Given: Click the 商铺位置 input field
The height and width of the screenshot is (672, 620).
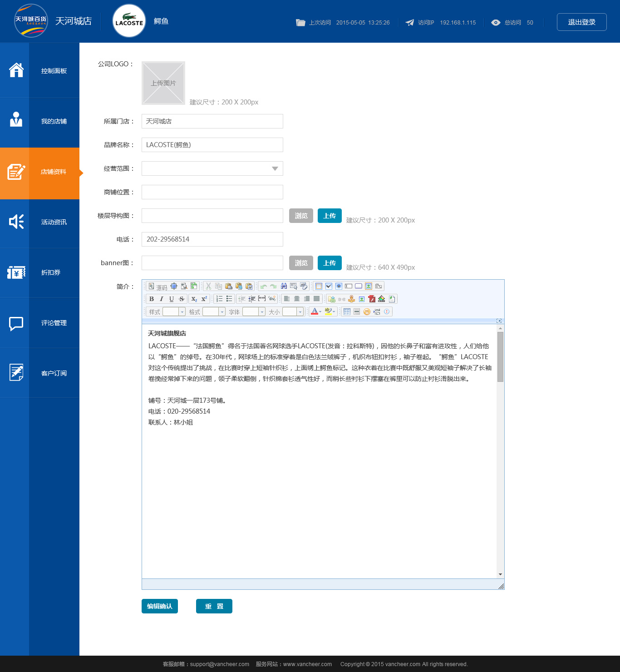Looking at the screenshot, I should click(x=212, y=192).
